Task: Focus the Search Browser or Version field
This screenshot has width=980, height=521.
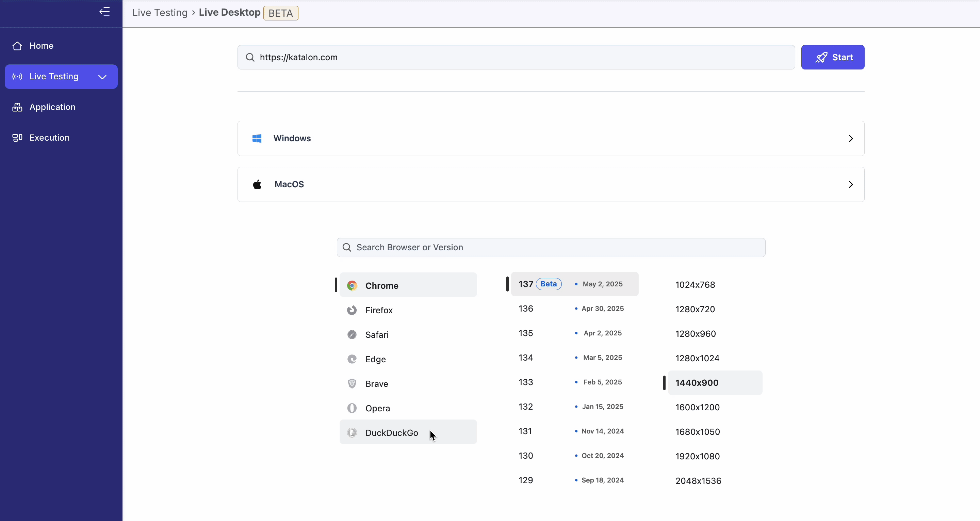Action: coord(551,248)
